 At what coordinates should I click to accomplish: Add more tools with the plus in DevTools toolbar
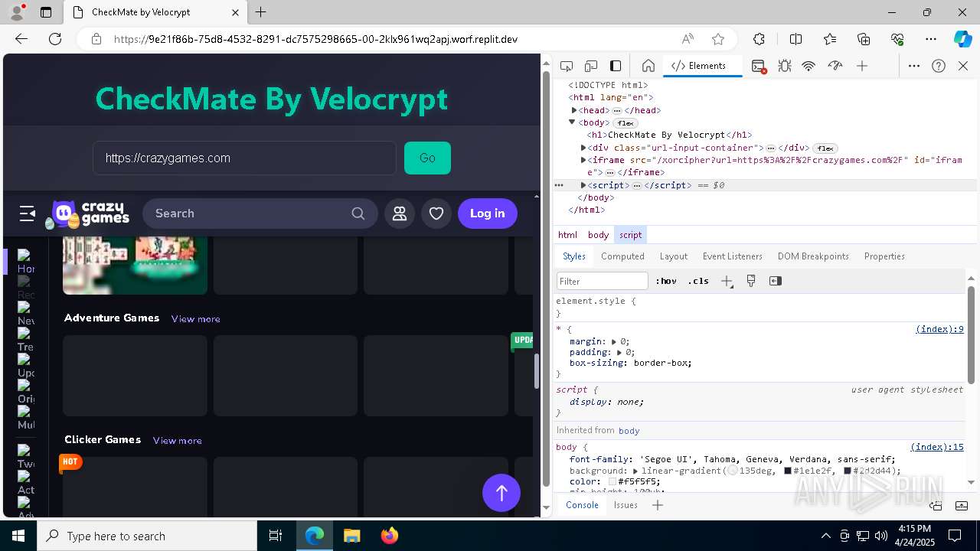[x=862, y=67]
